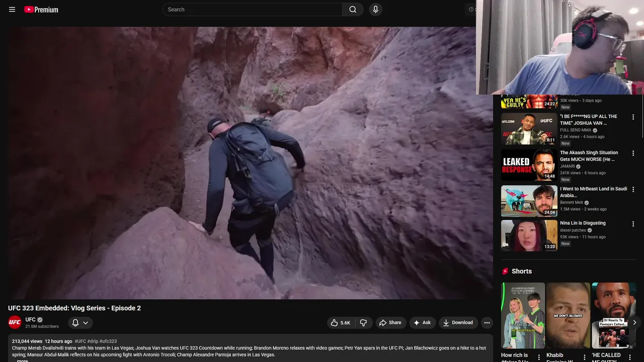Click the search magnifier button

click(353, 10)
